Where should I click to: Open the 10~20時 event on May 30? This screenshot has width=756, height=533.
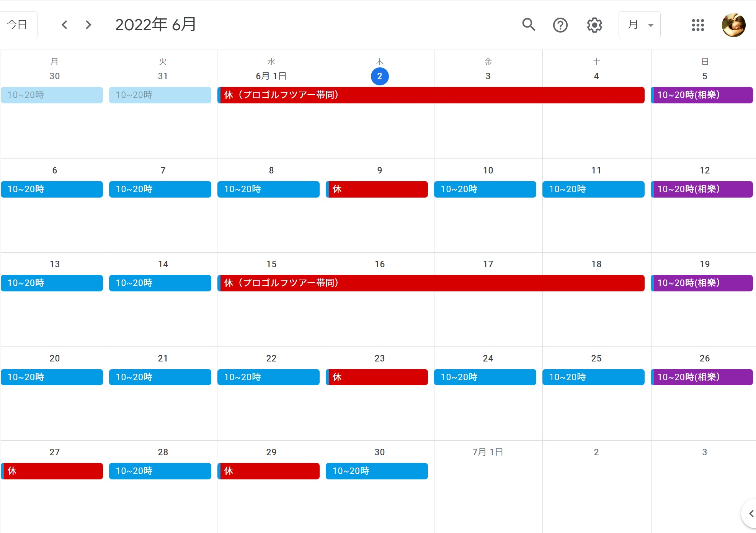point(52,95)
